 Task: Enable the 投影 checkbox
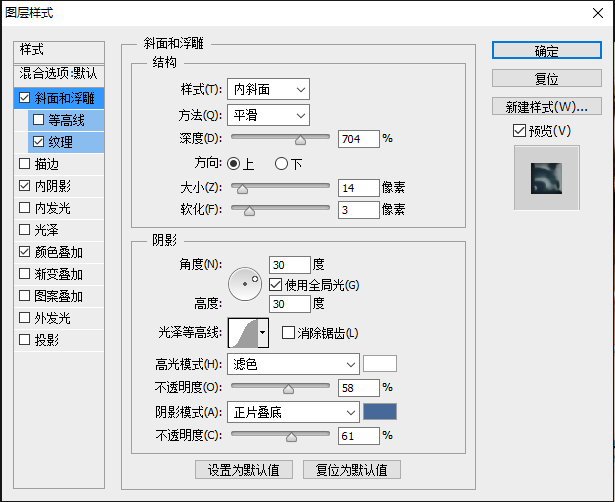[x=24, y=339]
